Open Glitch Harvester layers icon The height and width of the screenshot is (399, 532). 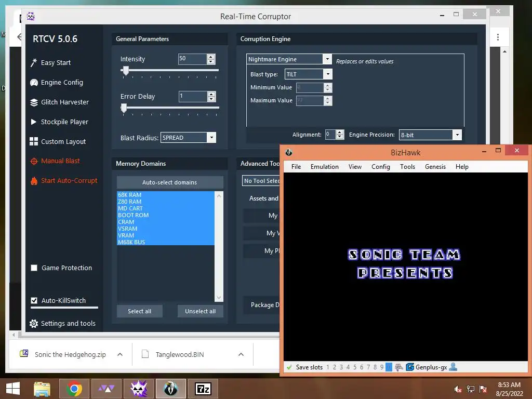click(x=34, y=102)
